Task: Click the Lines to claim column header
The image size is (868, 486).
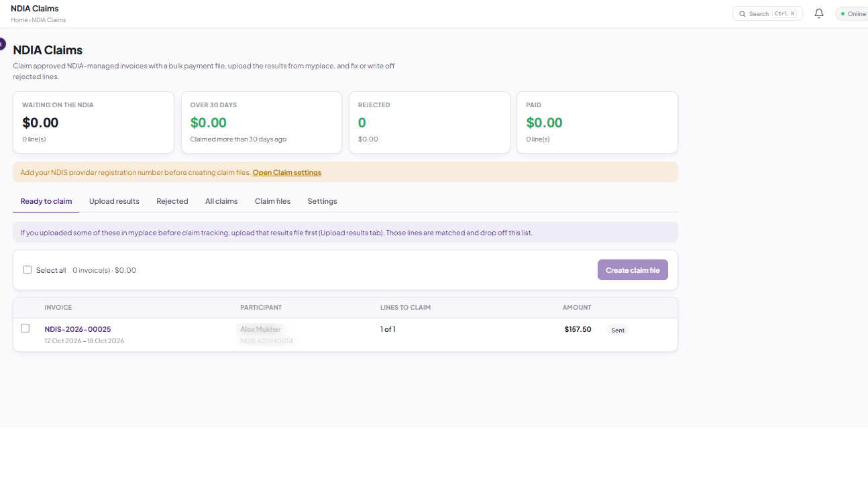Action: [405, 308]
